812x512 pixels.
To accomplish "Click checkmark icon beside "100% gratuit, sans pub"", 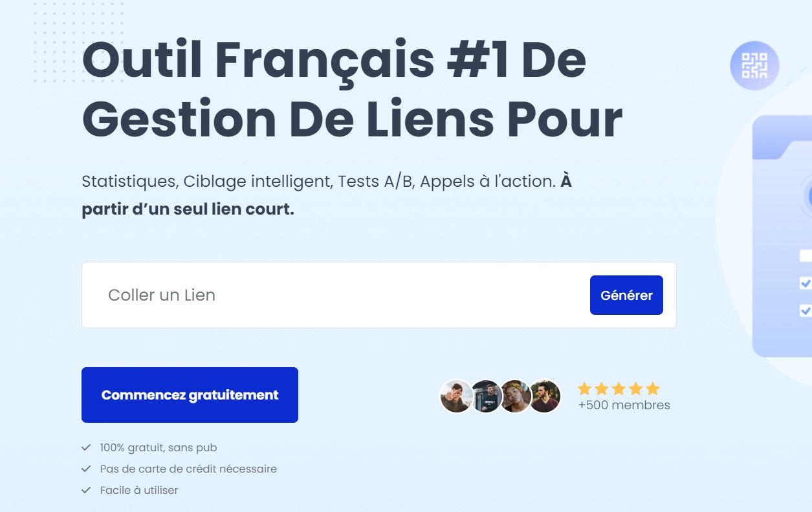I will click(x=86, y=447).
